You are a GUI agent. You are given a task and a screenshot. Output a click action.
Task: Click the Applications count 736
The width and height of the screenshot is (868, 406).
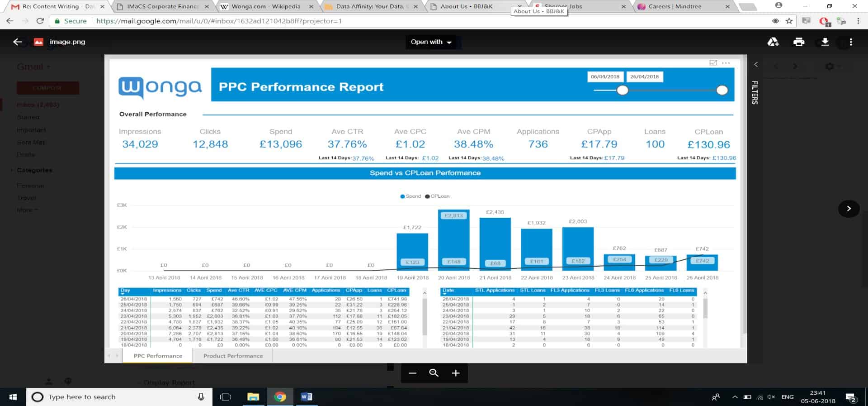coord(538,144)
